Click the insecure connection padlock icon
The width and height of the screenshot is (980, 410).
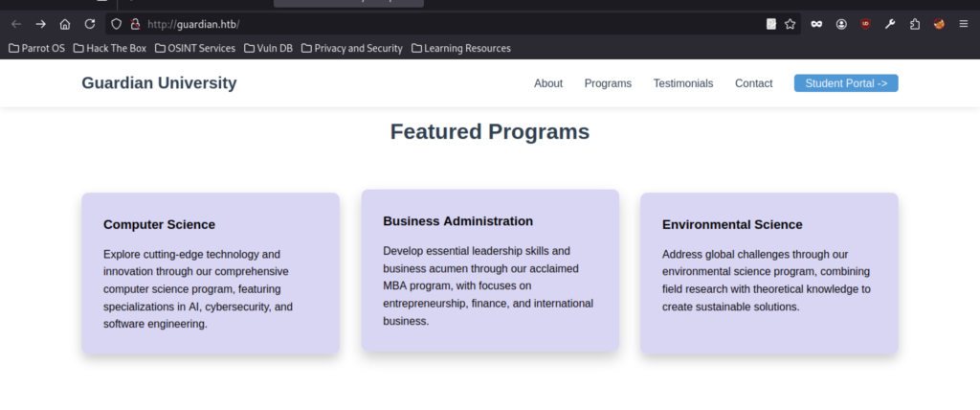[x=135, y=24]
